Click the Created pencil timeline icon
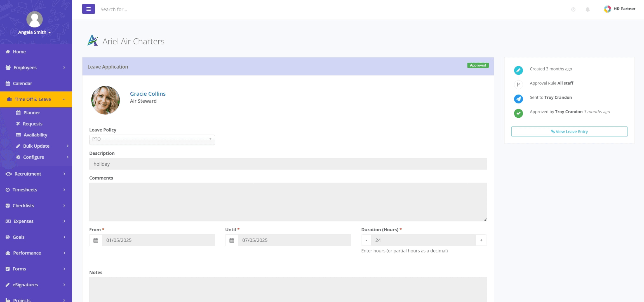Image resolution: width=644 pixels, height=302 pixels. coord(518,70)
